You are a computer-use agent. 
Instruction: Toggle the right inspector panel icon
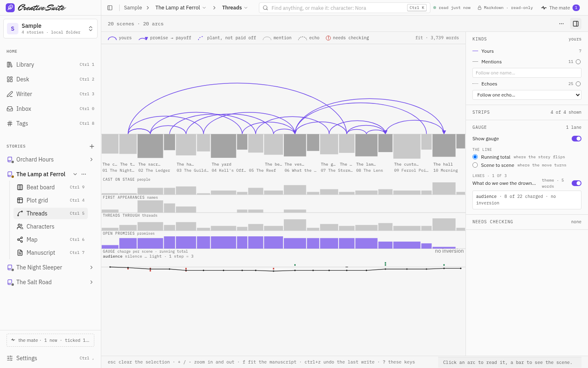pyautogui.click(x=576, y=24)
